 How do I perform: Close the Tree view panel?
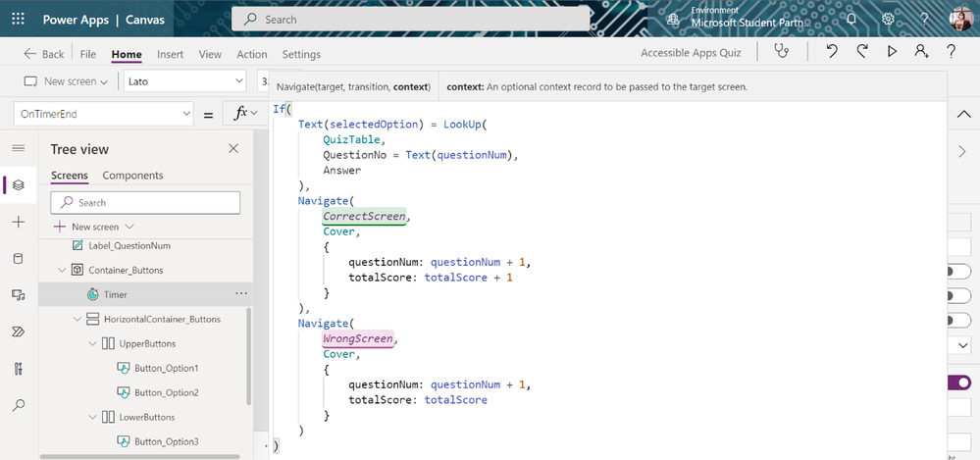233,149
